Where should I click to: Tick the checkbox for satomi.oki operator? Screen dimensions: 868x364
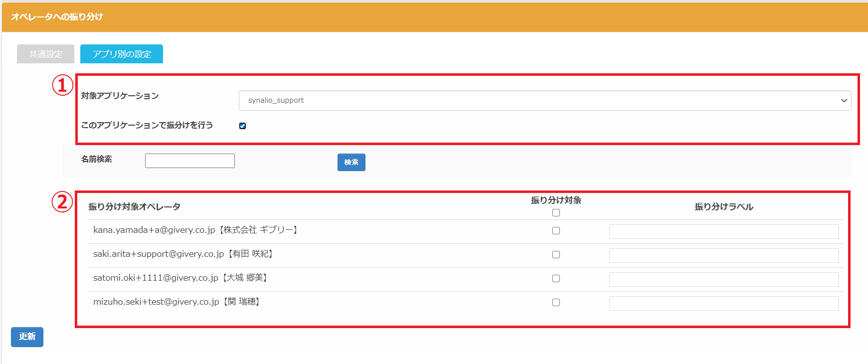coord(556,279)
